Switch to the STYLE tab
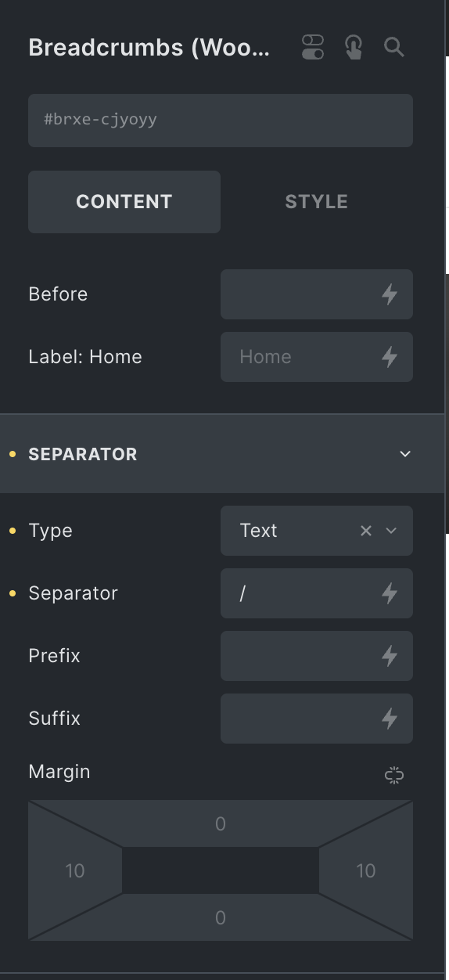 (x=317, y=202)
